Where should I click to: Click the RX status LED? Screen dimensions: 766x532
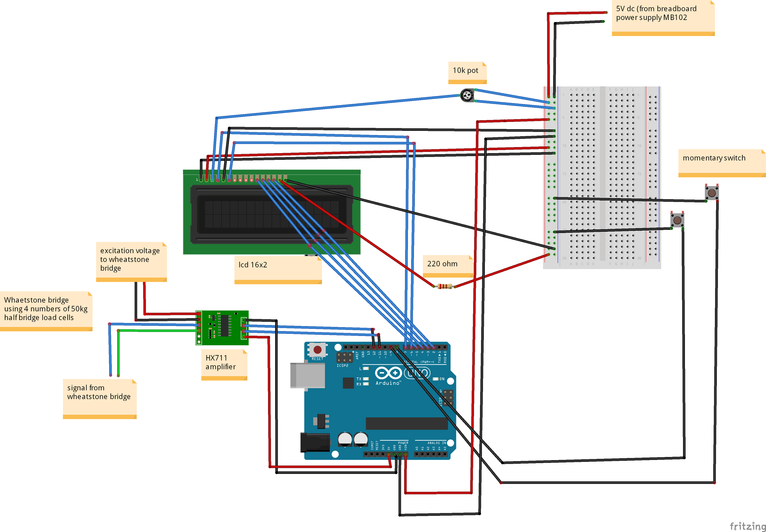[365, 384]
